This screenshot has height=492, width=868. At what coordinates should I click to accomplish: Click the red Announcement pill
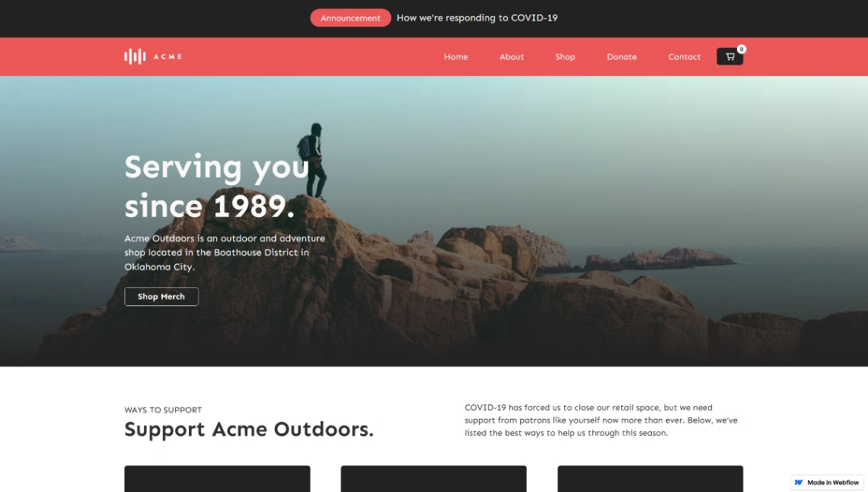click(x=350, y=18)
